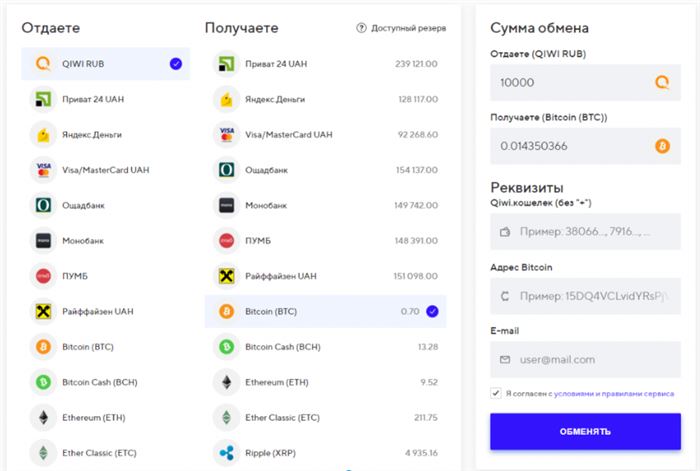Select Приват 24 UAH label in Отдаете
Viewport: 700px width, 471px height.
(x=93, y=99)
